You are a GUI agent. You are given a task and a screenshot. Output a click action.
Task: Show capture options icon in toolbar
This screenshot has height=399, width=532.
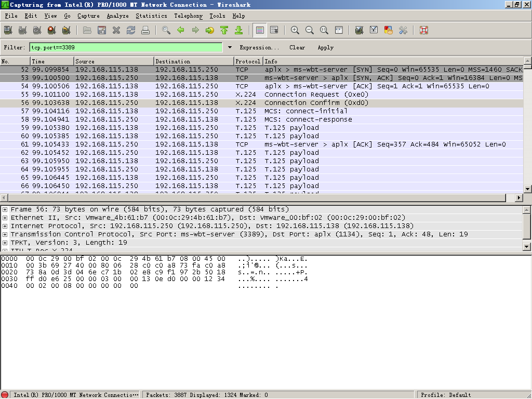(x=23, y=30)
